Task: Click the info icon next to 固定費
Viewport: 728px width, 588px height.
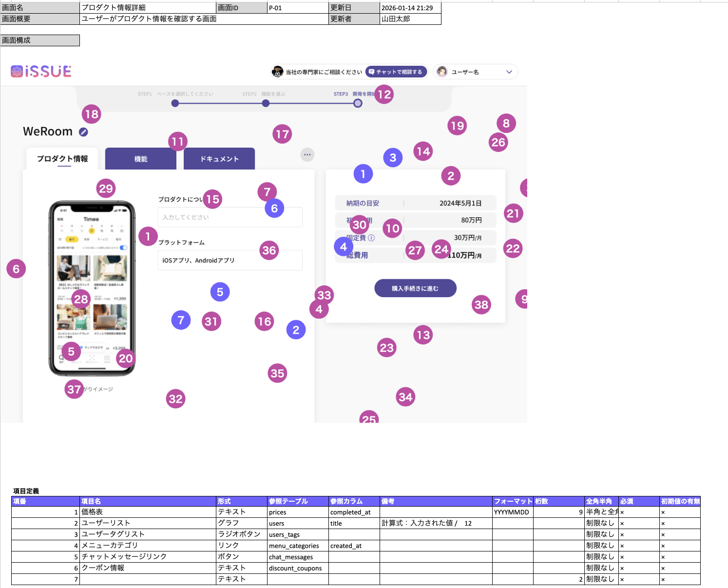Action: point(371,238)
